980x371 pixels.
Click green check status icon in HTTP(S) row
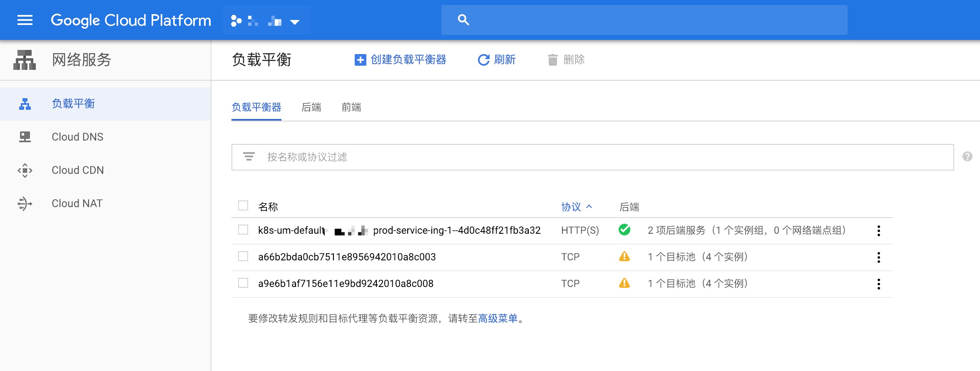624,230
